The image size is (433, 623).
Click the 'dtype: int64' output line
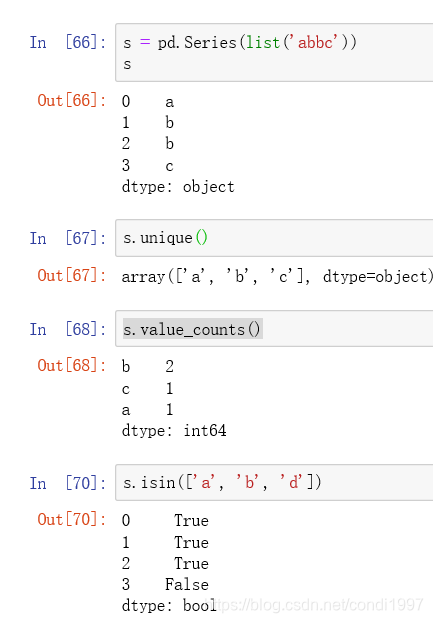point(174,431)
